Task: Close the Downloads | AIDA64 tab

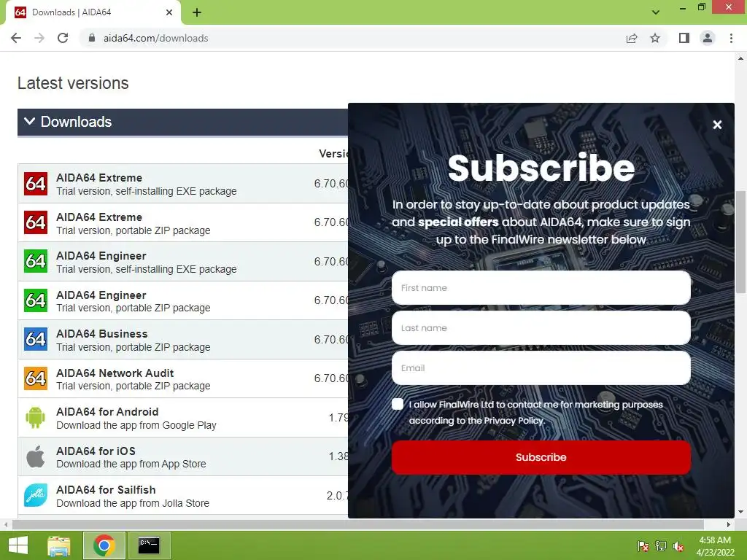Action: tap(169, 12)
